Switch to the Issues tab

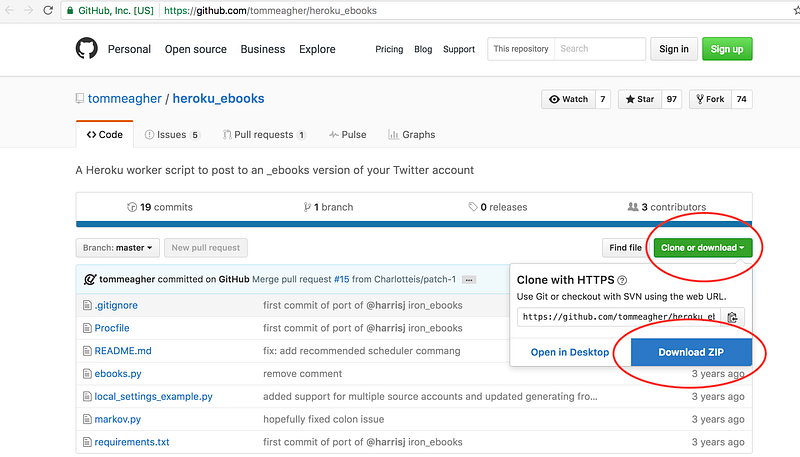(172, 134)
